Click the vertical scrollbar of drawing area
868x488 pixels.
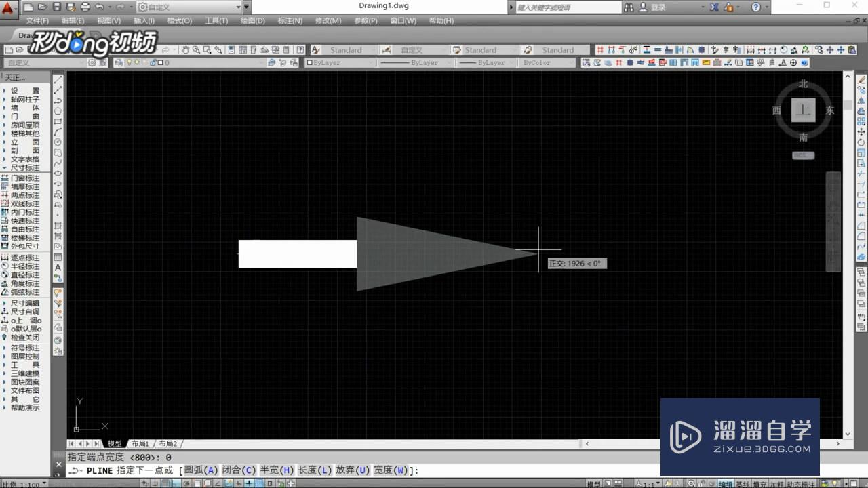pyautogui.click(x=848, y=254)
